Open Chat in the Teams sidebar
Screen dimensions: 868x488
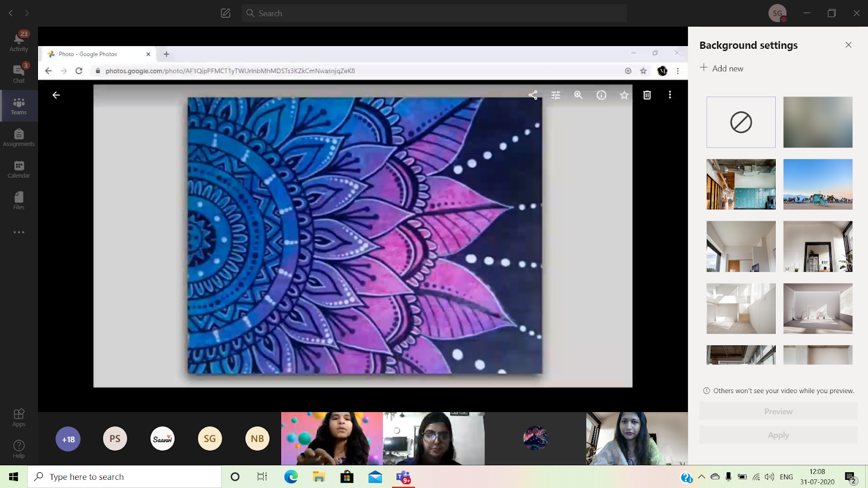pos(18,73)
